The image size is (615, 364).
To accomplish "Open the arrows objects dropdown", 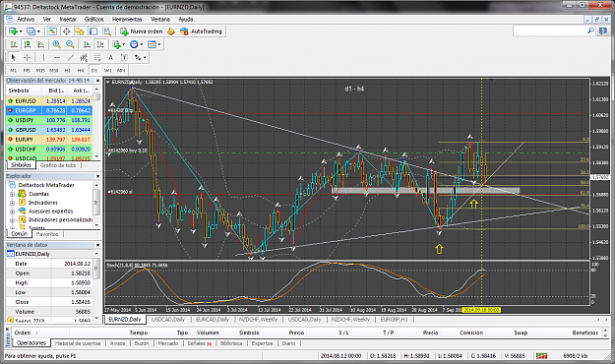I will [x=145, y=57].
